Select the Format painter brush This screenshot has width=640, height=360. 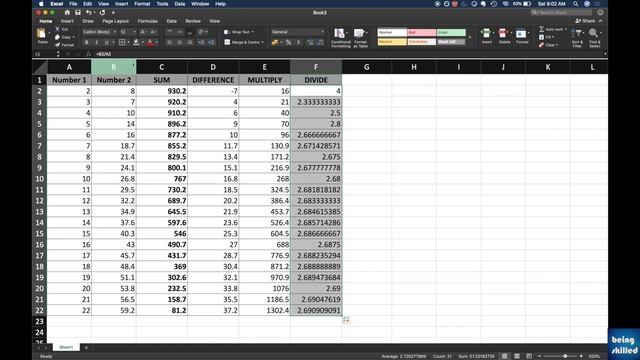58,45
